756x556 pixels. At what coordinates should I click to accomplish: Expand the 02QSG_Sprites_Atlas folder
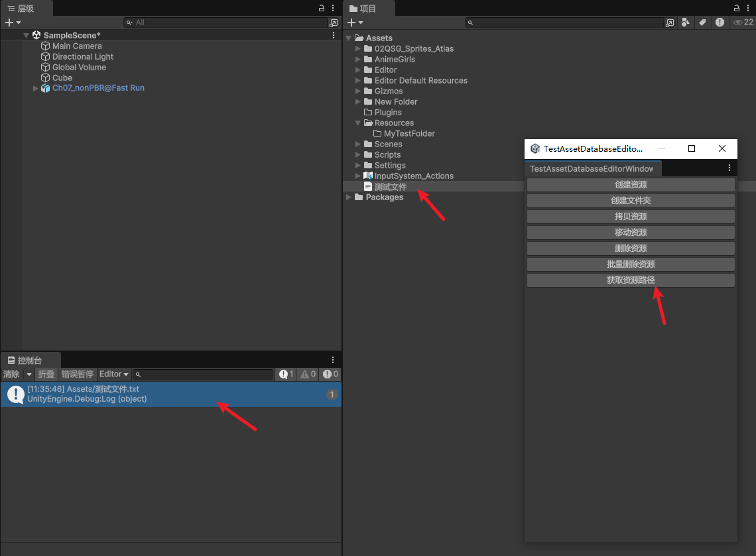coord(357,48)
